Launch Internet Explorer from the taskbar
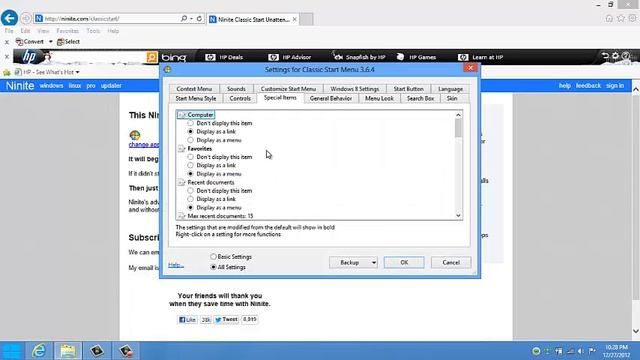This screenshot has height=360, width=640. [39, 351]
